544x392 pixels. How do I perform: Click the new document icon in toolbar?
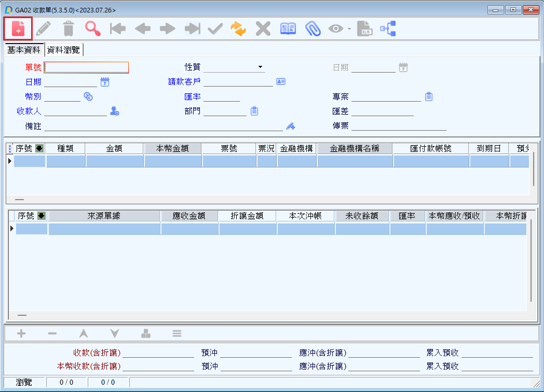coord(18,29)
